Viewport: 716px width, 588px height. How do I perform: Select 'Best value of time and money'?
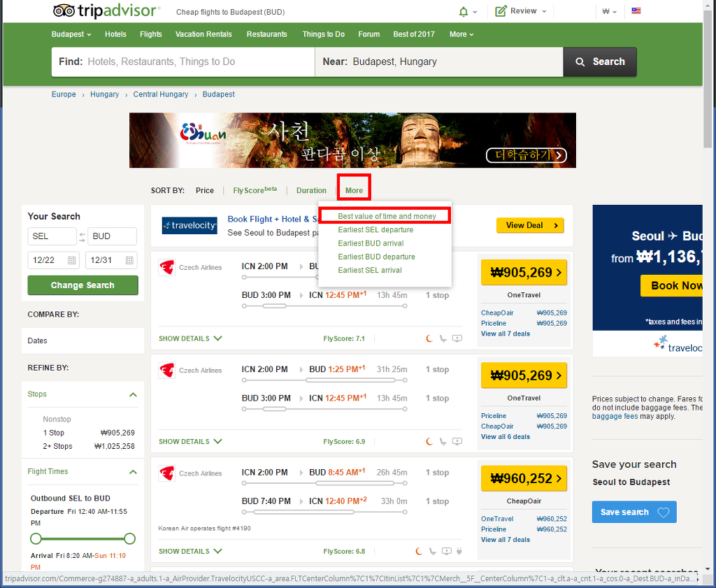point(387,217)
